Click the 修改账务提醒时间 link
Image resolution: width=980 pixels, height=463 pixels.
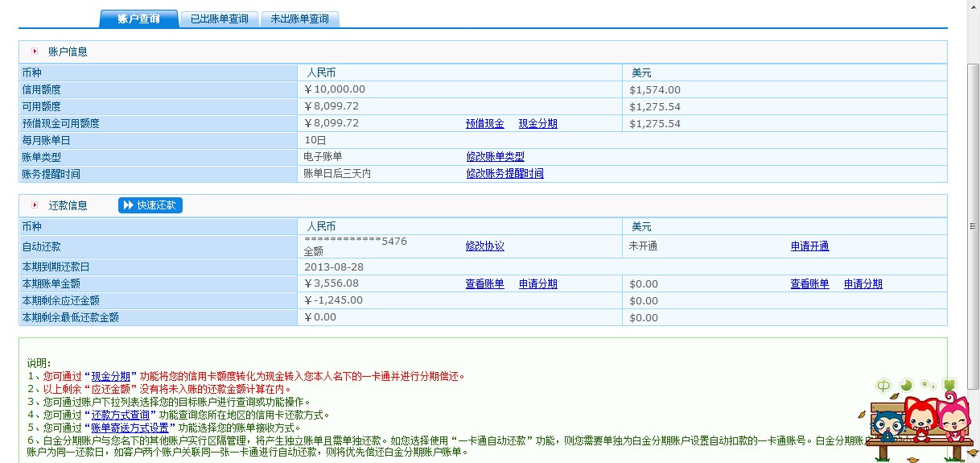click(504, 174)
